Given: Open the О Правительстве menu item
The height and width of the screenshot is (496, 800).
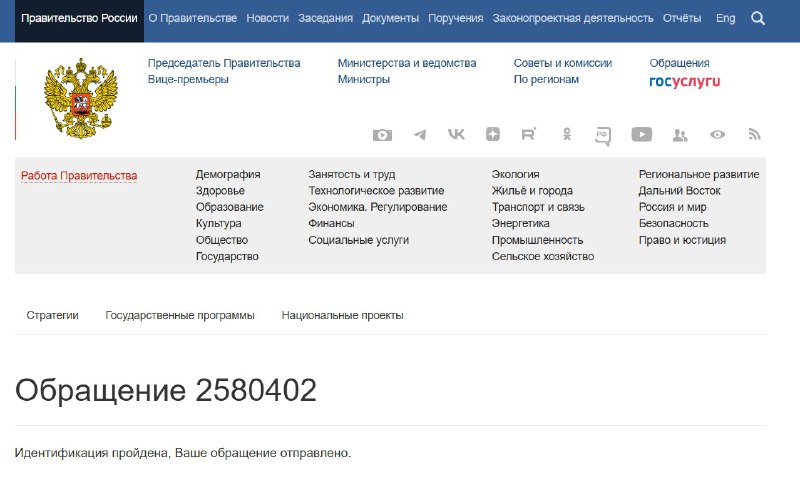Looking at the screenshot, I should (x=192, y=18).
